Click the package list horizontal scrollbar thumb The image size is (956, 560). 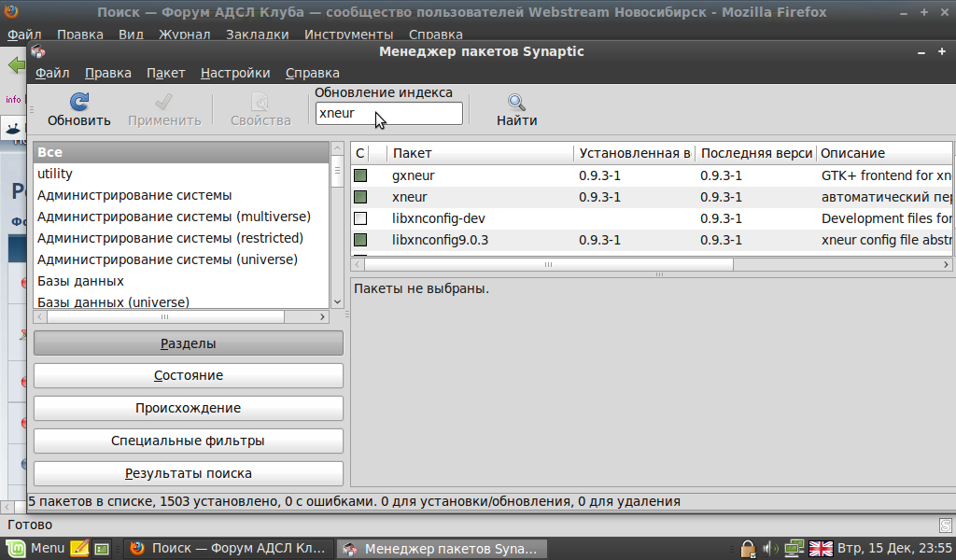[x=549, y=264]
